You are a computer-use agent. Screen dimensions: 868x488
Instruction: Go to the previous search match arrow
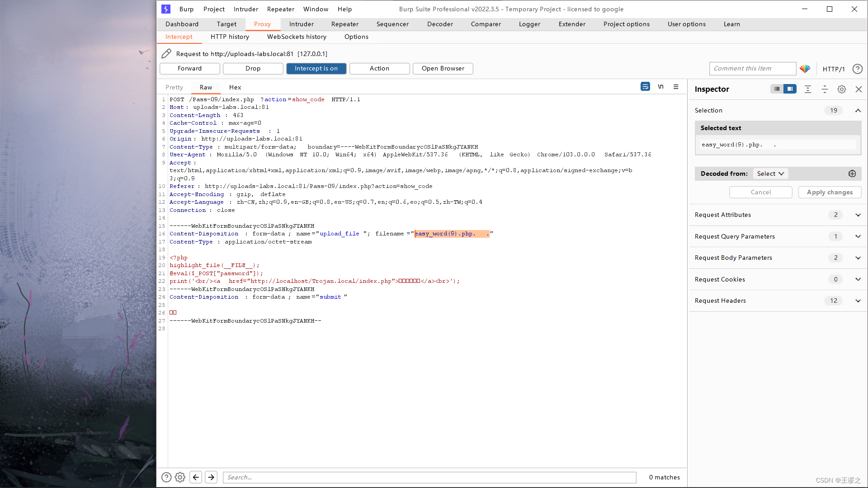196,477
